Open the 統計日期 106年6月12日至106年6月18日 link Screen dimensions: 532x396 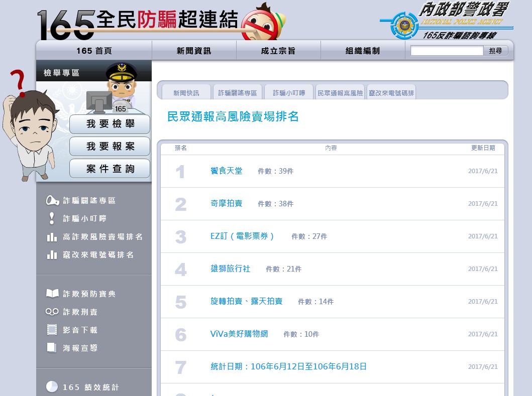(288, 366)
